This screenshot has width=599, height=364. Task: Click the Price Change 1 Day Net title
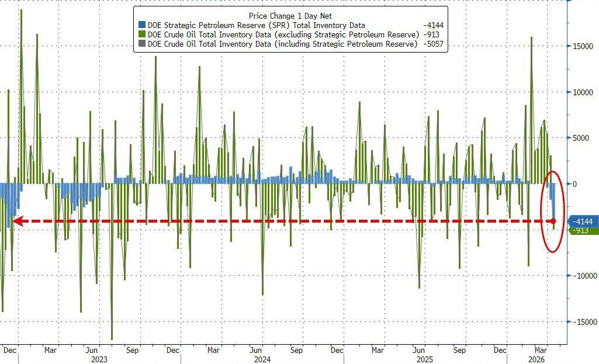[x=290, y=16]
